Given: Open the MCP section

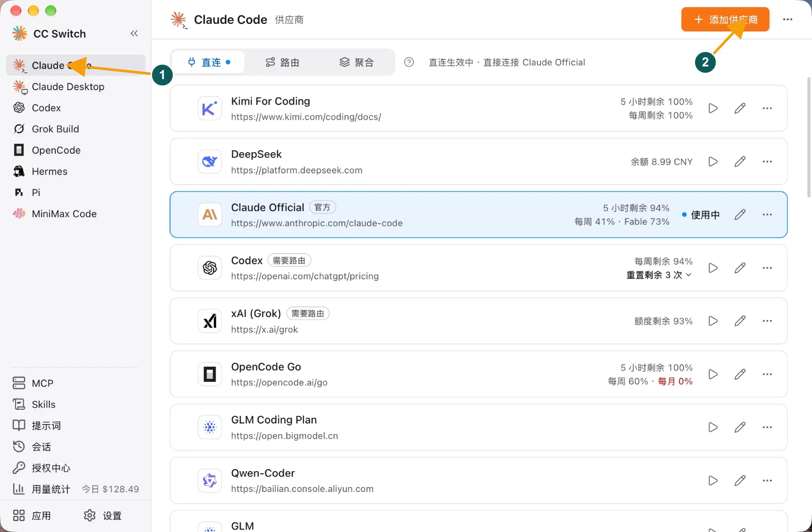Looking at the screenshot, I should (76, 383).
